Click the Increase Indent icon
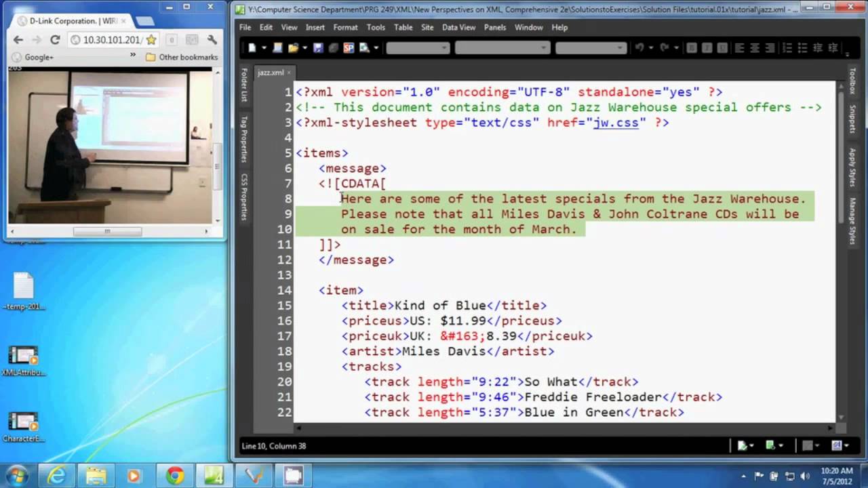Screen dimensions: 868x488 pyautogui.click(x=833, y=47)
